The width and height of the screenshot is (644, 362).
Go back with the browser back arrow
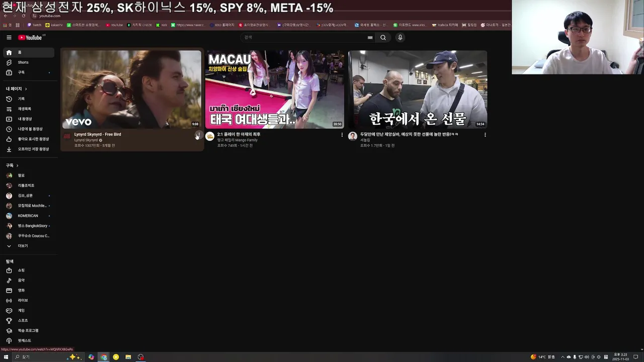6,16
